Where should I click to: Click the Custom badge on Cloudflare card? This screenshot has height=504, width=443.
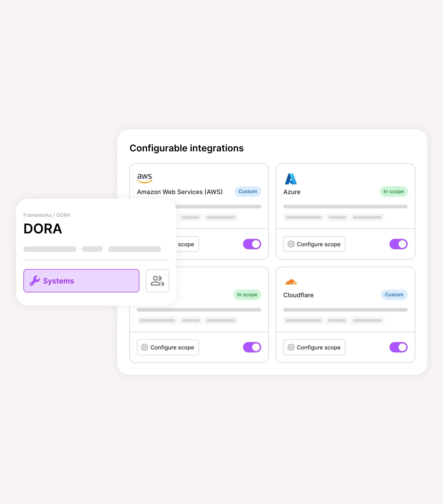[394, 295]
